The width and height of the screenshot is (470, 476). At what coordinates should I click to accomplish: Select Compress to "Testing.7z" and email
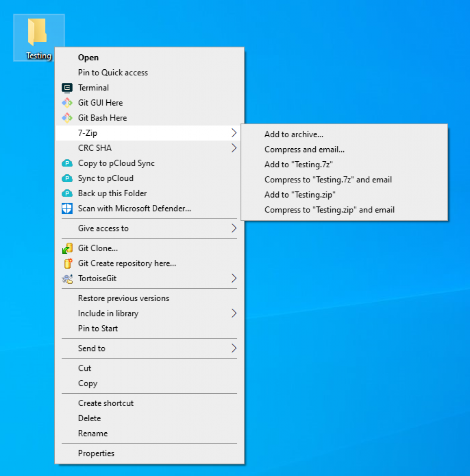click(344, 180)
